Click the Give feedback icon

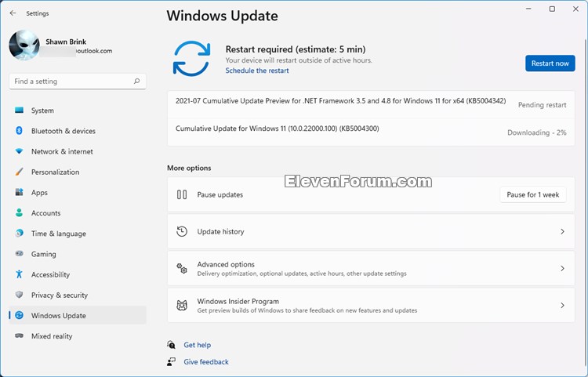[172, 361]
